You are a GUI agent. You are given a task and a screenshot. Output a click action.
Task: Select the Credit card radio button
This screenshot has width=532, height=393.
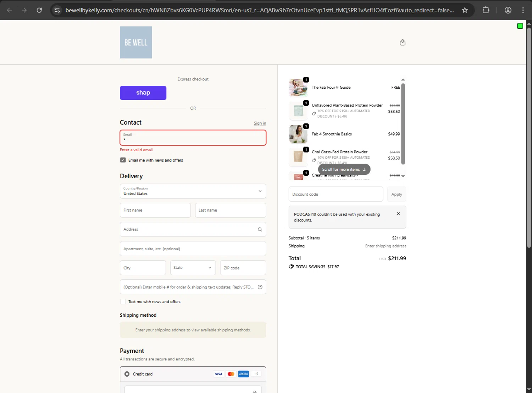point(127,374)
